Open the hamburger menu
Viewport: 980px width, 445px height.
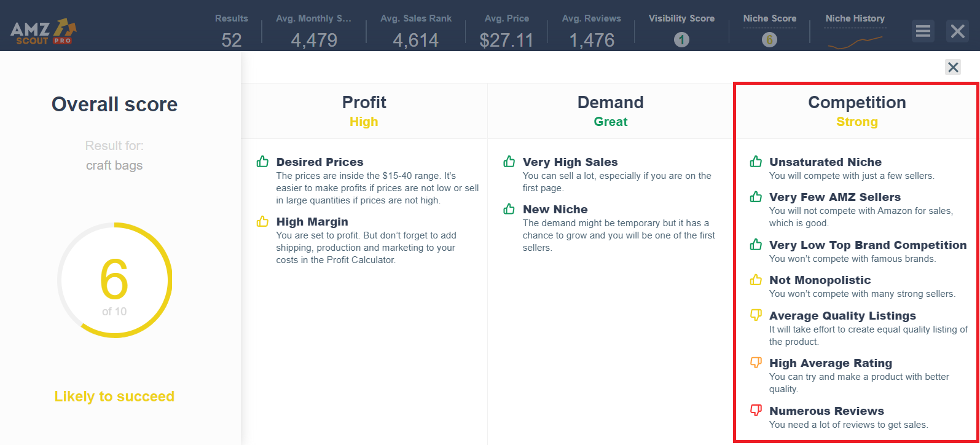(x=923, y=31)
